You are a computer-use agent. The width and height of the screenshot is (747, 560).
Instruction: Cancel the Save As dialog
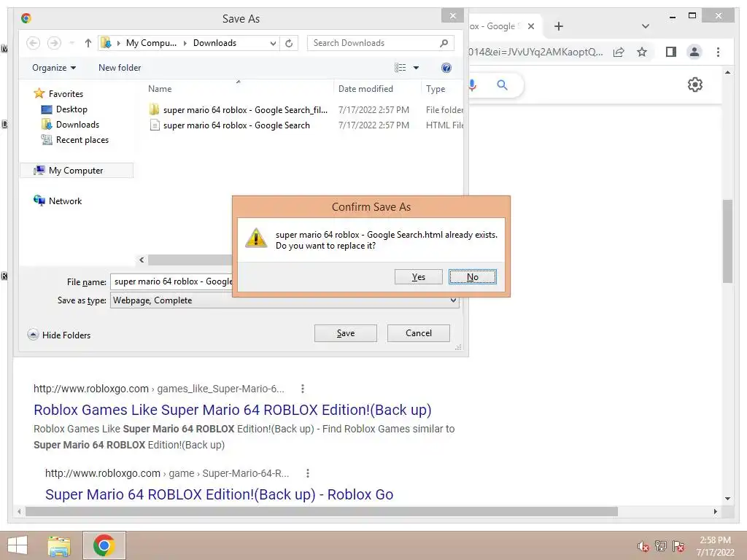(418, 333)
